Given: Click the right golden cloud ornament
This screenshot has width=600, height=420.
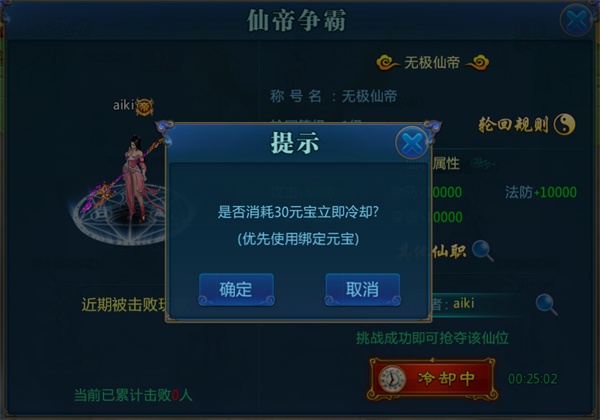Looking at the screenshot, I should [x=477, y=62].
